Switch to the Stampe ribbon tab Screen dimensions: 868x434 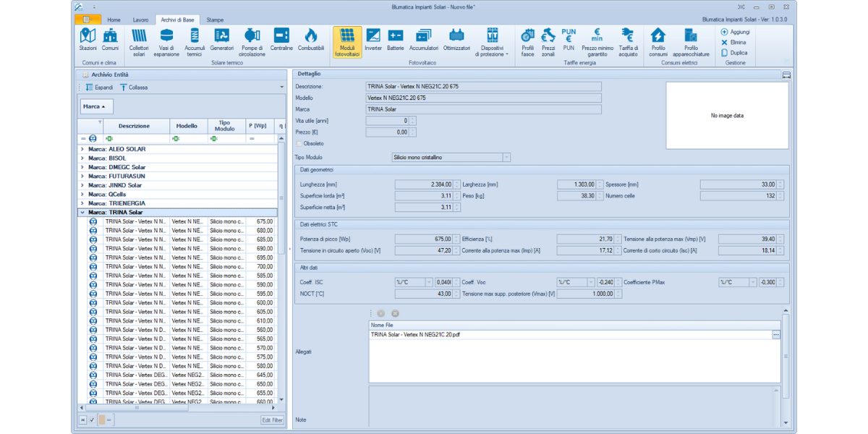point(215,20)
